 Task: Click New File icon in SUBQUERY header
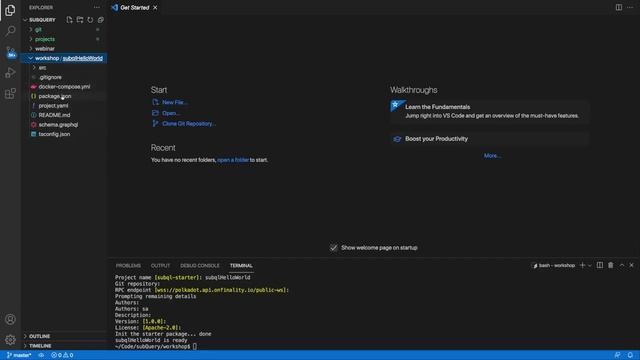tap(69, 20)
